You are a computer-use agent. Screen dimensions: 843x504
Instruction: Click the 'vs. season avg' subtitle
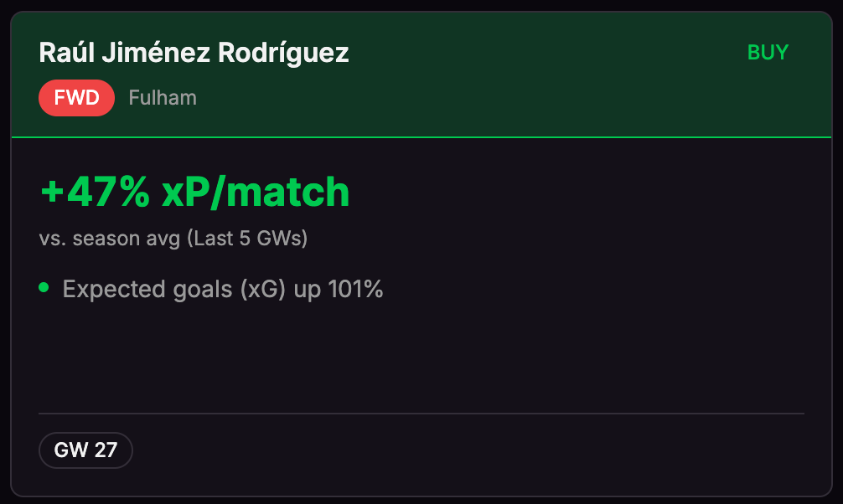[109, 239]
